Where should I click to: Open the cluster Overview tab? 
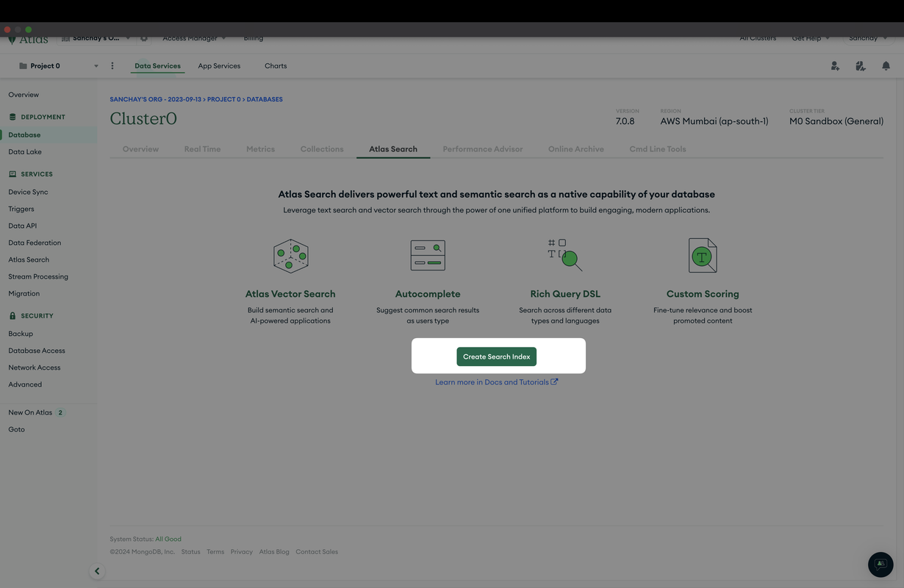(x=140, y=149)
